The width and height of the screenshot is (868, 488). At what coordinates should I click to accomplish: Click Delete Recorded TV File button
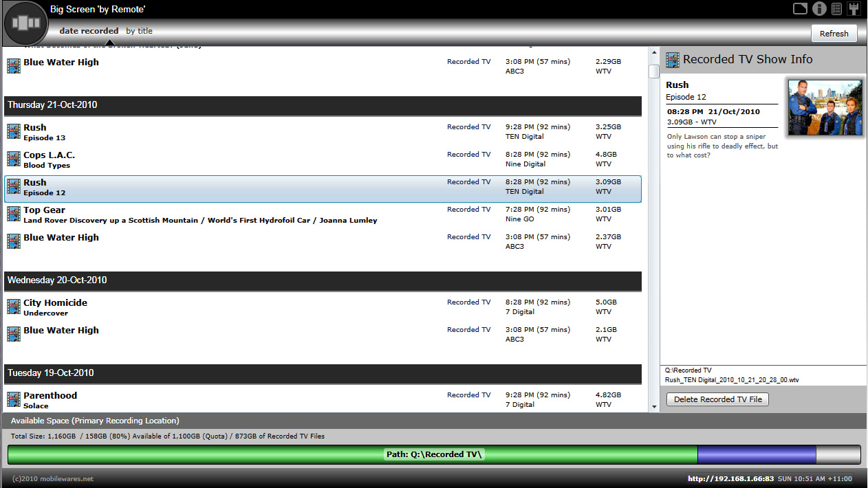click(x=717, y=399)
